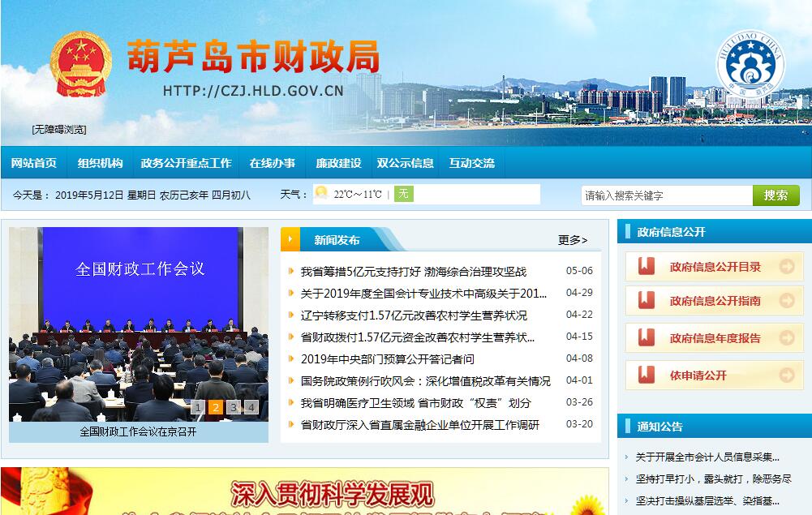Click the search keyword input field
This screenshot has width=812, height=515.
click(666, 195)
